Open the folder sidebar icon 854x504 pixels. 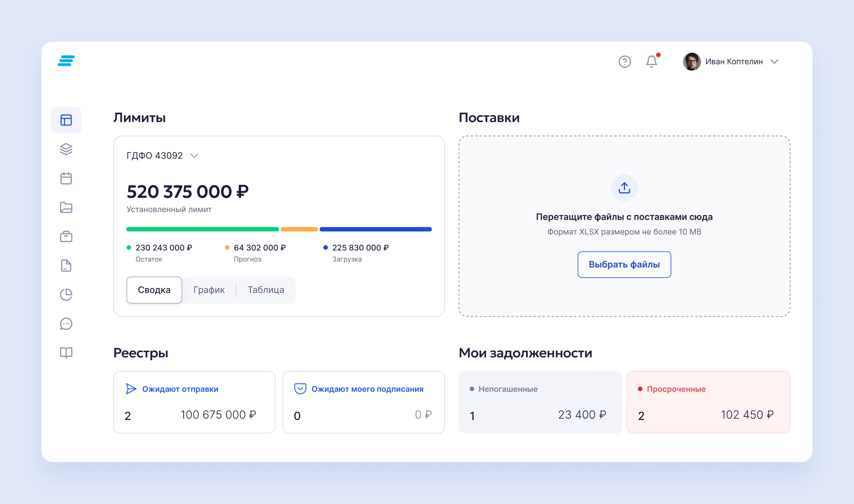66,207
